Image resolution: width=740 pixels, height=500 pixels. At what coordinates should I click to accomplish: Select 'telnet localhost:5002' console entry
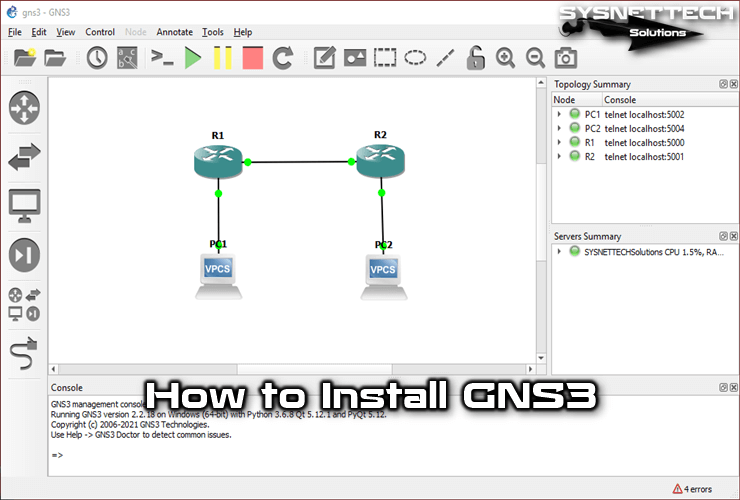[644, 114]
